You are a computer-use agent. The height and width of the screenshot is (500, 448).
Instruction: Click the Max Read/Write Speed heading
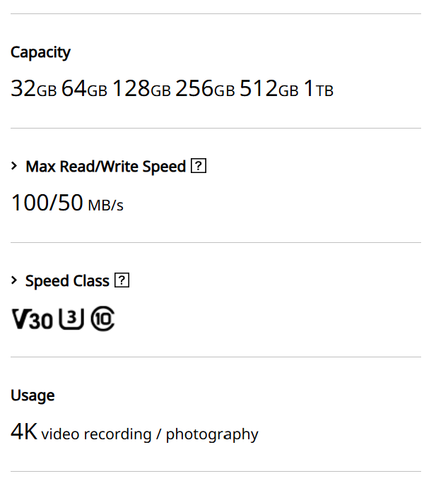[105, 167]
